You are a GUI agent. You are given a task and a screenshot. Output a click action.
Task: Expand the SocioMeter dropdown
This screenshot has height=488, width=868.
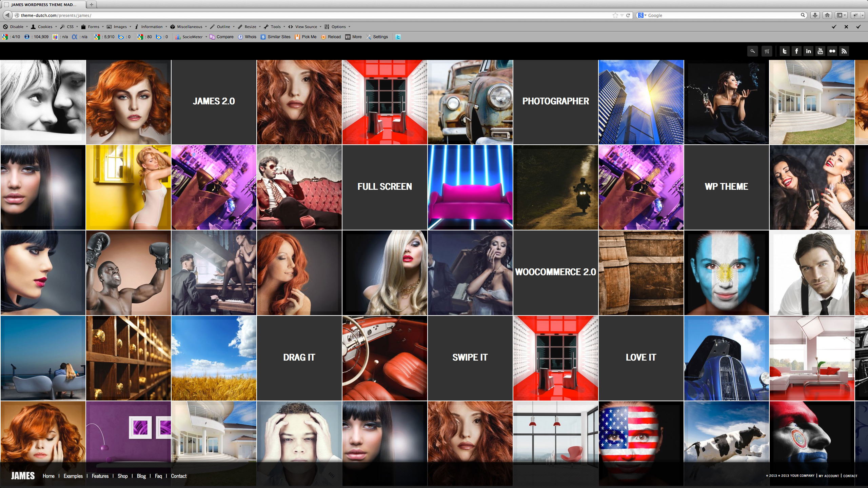coord(206,37)
